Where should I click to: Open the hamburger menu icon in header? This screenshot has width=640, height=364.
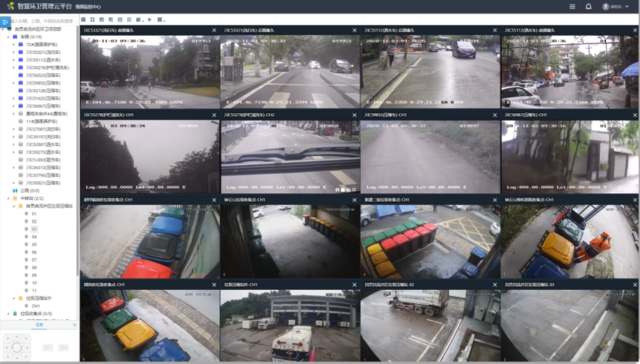(x=572, y=7)
